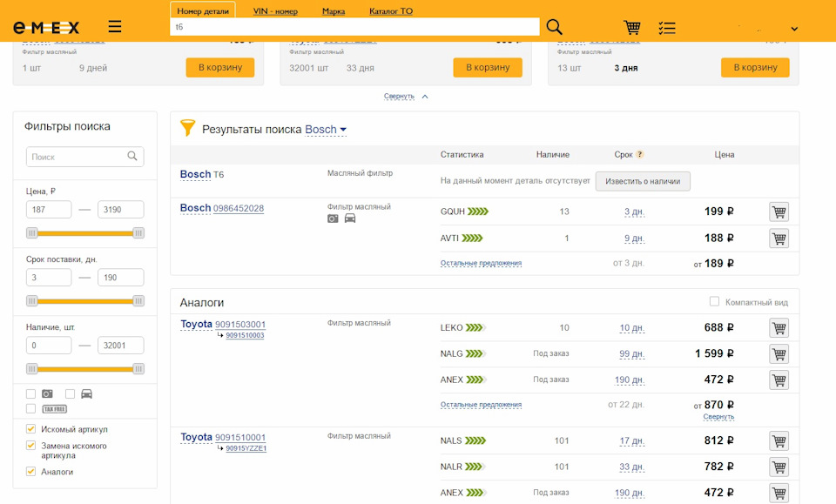Click В корзину for 1 шт 9 дней card
This screenshot has height=504, width=836.
(220, 68)
